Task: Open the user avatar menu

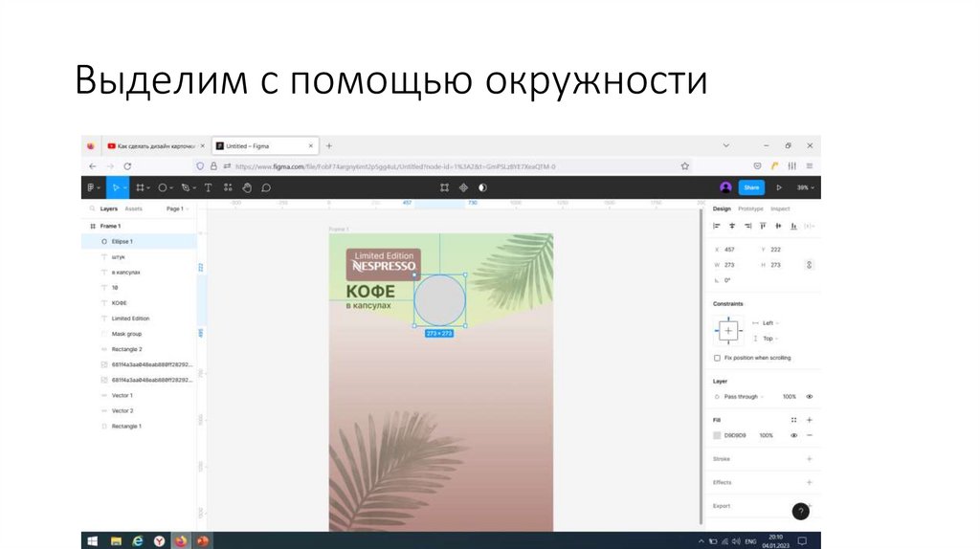Action: (725, 187)
